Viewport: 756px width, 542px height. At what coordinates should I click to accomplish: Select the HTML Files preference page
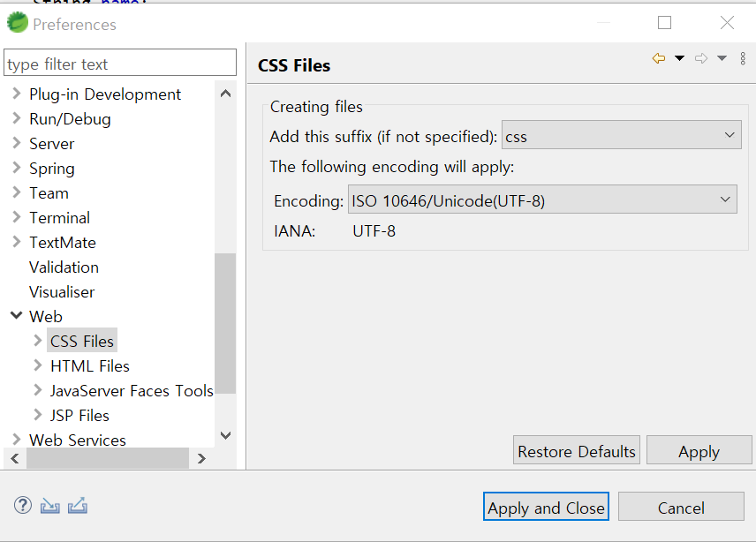[90, 366]
